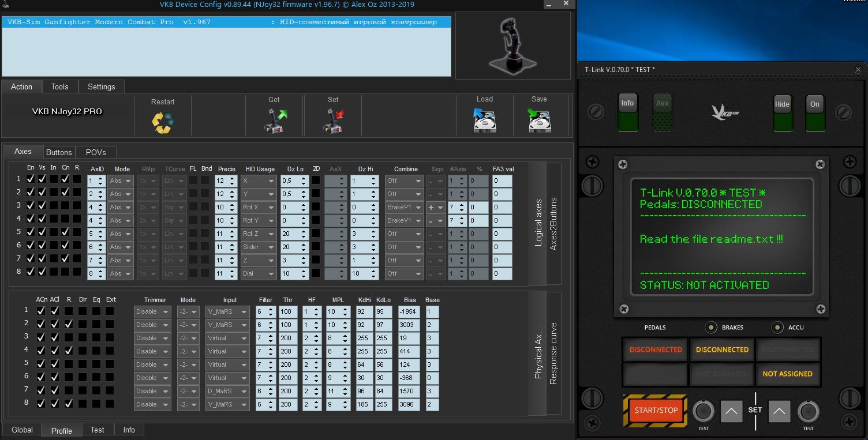Click the right TEST knob
Screen dimensions: 868x440
coord(808,412)
